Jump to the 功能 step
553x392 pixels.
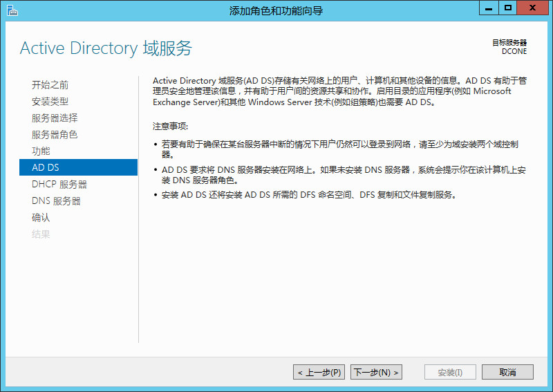(x=41, y=151)
